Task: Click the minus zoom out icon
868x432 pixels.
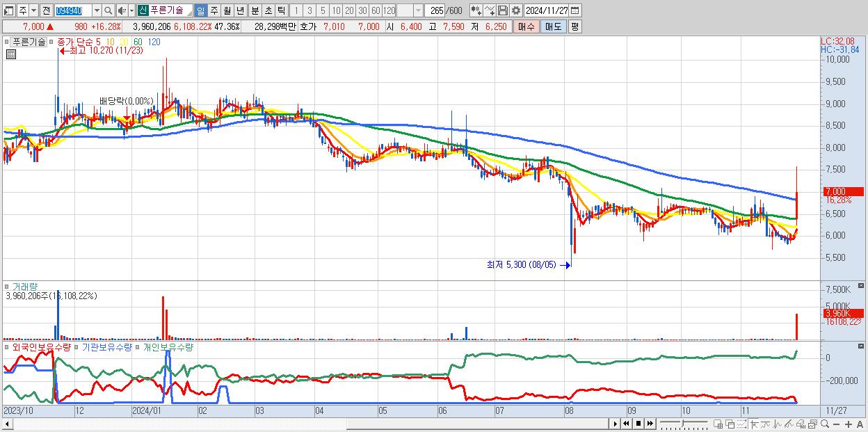Action: (836, 424)
